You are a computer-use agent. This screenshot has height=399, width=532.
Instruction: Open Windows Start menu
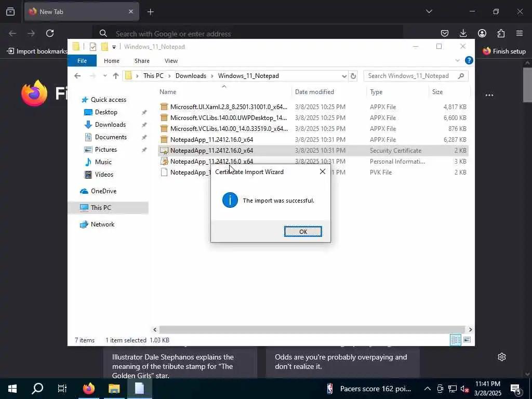(12, 389)
